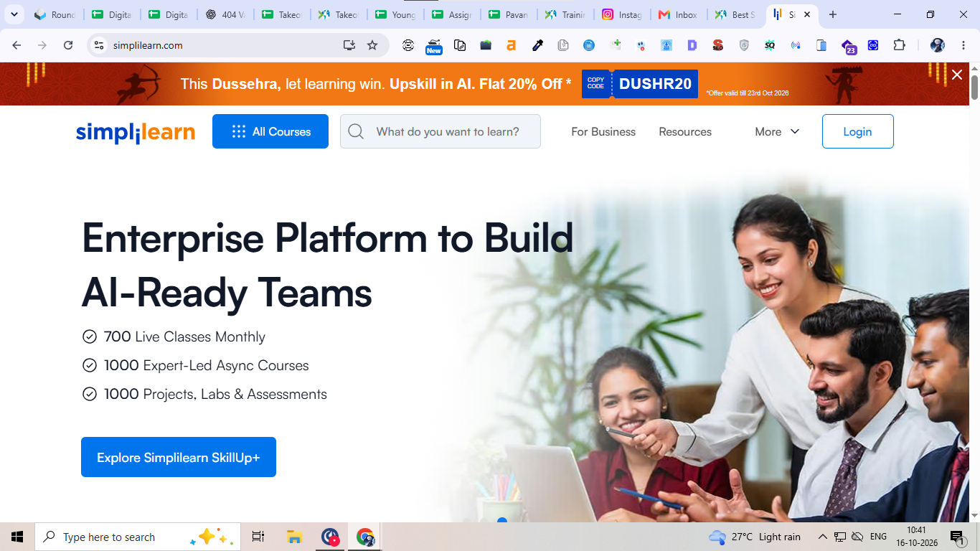This screenshot has height=551, width=980.
Task: Open the Extensions puzzle-piece menu
Action: pos(899,45)
